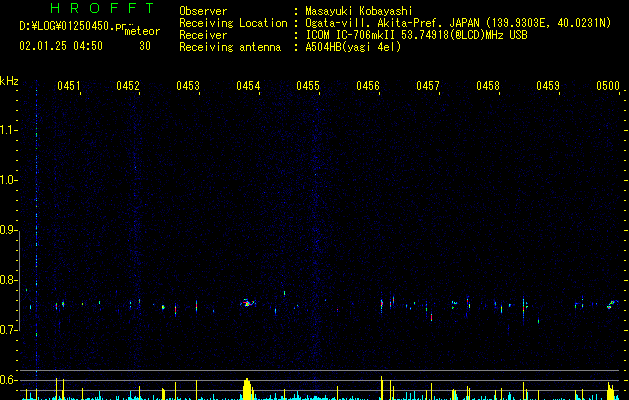Click the 1.1 kHz axis label
Image resolution: width=629 pixels, height=400 pixels.
[x=8, y=130]
